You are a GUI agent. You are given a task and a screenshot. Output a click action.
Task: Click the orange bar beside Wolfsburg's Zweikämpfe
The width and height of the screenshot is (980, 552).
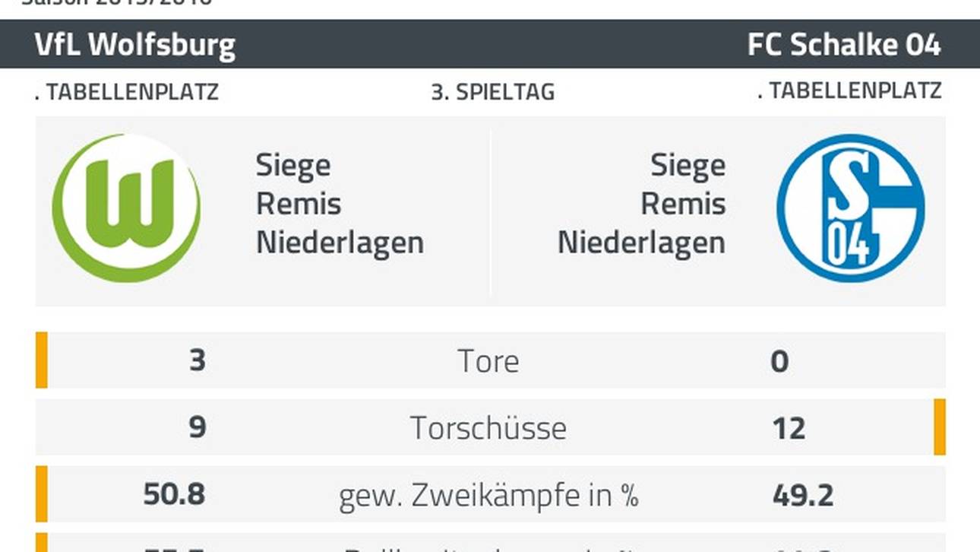coord(42,494)
